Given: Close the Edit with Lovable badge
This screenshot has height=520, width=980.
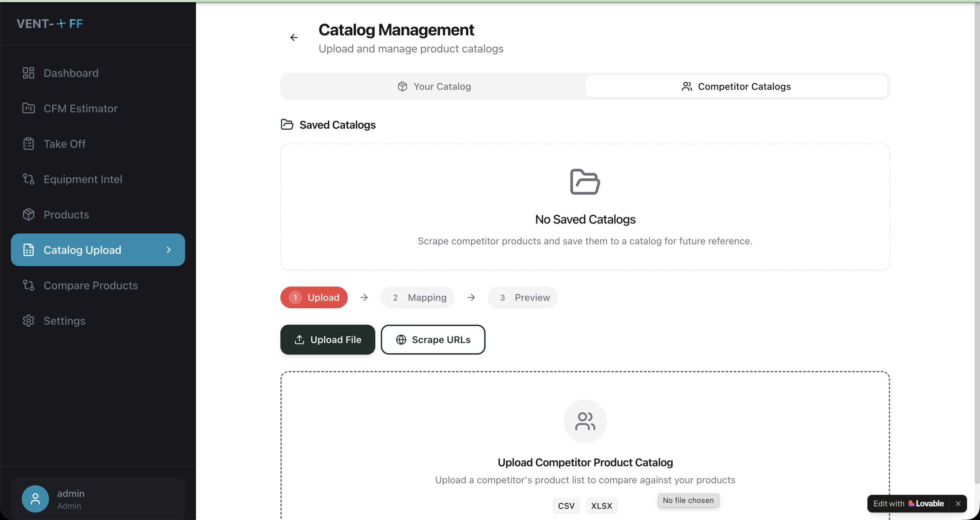Looking at the screenshot, I should point(958,504).
